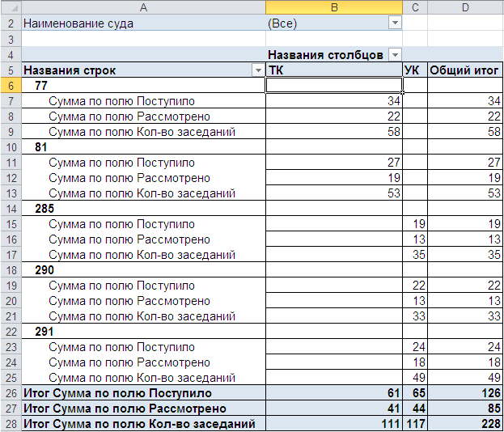504x432 pixels.
Task: Click ТК total value 111
Action: [x=334, y=424]
